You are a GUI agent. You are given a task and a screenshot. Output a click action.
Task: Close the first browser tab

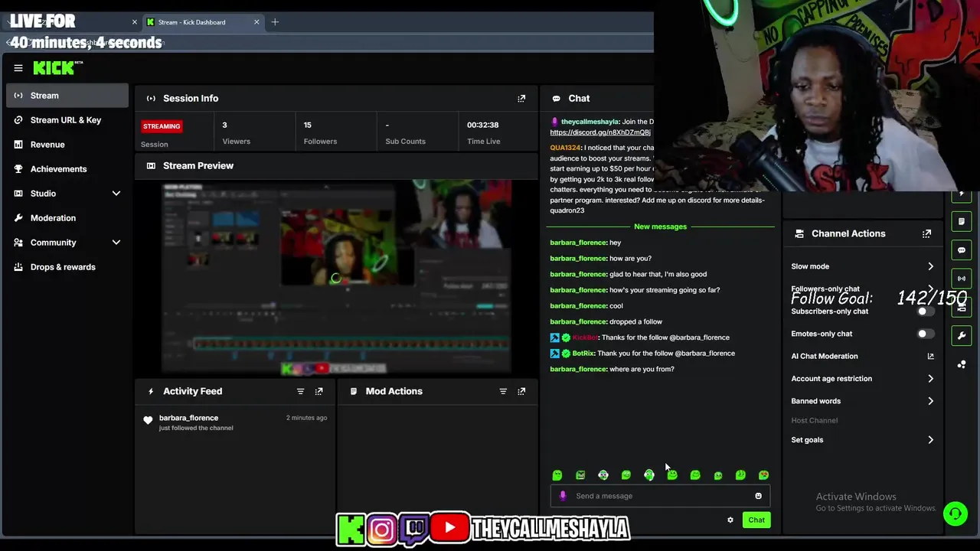[x=135, y=22]
